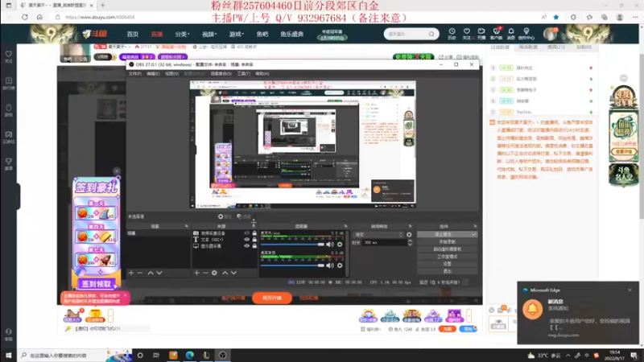Go to 首页 in Douyu navigation
The image size is (644, 362).
[132, 34]
